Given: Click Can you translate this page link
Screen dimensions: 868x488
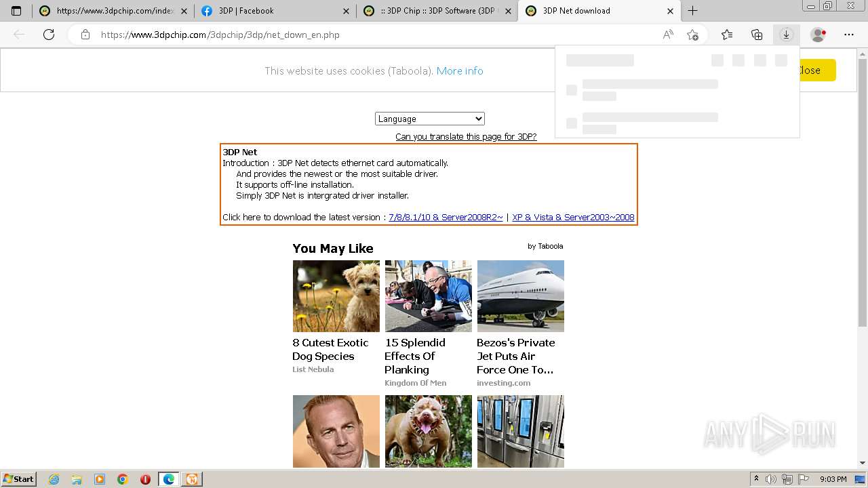Looking at the screenshot, I should 466,136.
